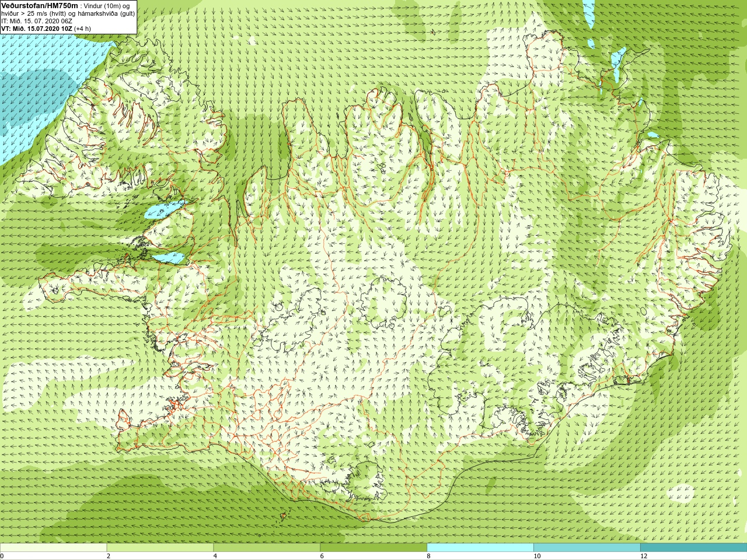This screenshot has height=560, width=747.
Task: Click the dark green 6–8 legend swatch
Action: point(373,548)
